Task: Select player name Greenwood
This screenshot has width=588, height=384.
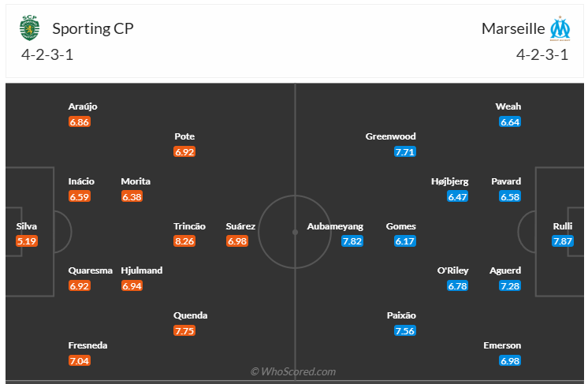Action: (x=390, y=136)
